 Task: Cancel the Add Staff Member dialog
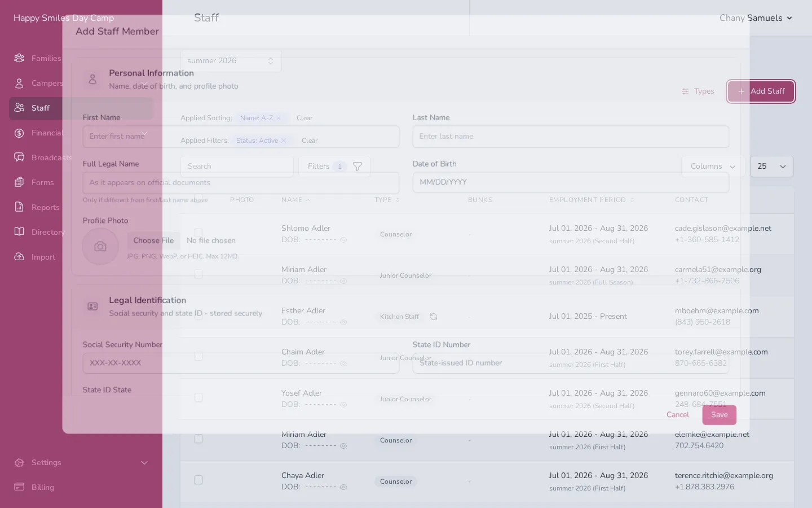pyautogui.click(x=678, y=415)
